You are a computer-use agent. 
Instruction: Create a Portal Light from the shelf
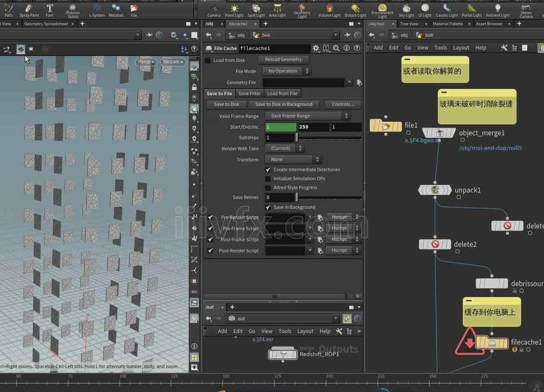pos(472,10)
